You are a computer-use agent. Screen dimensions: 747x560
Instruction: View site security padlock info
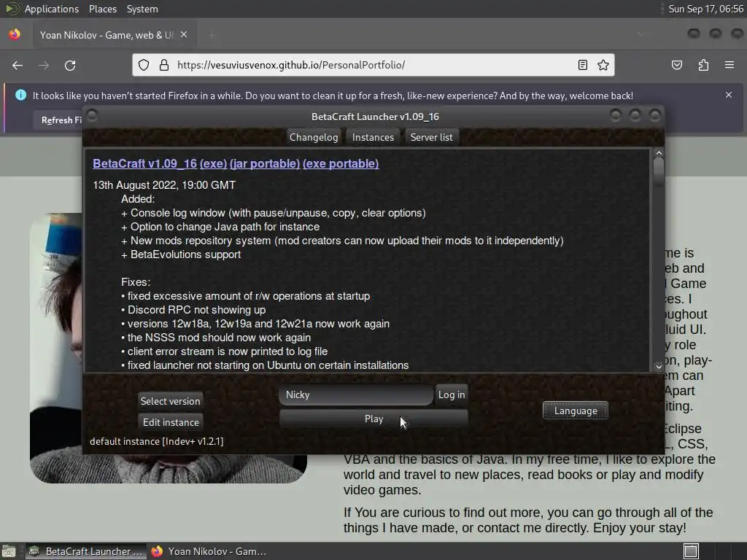point(164,65)
